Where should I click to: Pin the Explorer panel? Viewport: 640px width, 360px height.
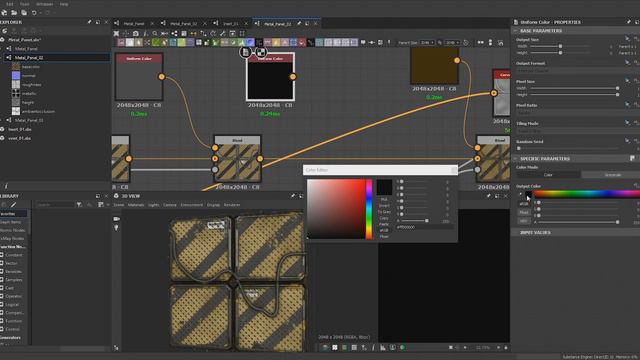(x=89, y=22)
